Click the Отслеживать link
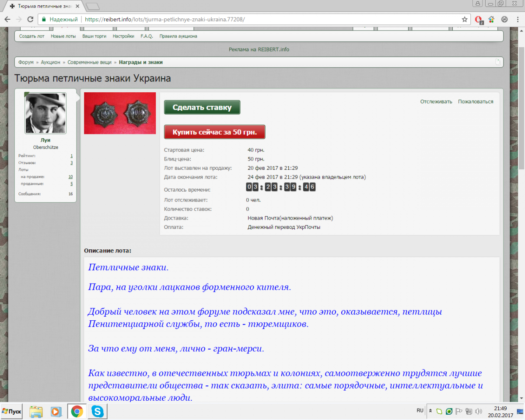This screenshot has height=420, width=525. click(436, 101)
